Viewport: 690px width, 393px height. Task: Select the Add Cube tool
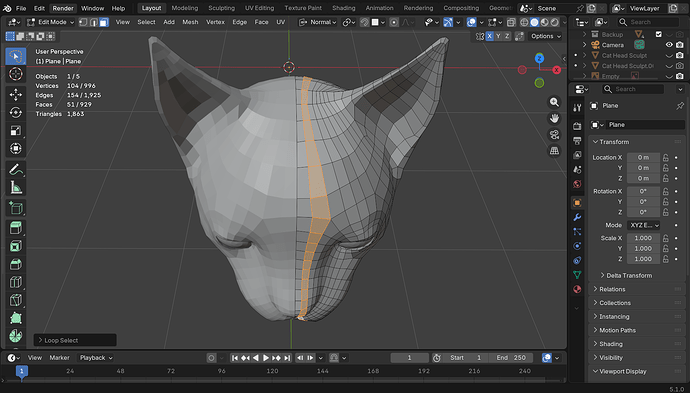(x=16, y=208)
